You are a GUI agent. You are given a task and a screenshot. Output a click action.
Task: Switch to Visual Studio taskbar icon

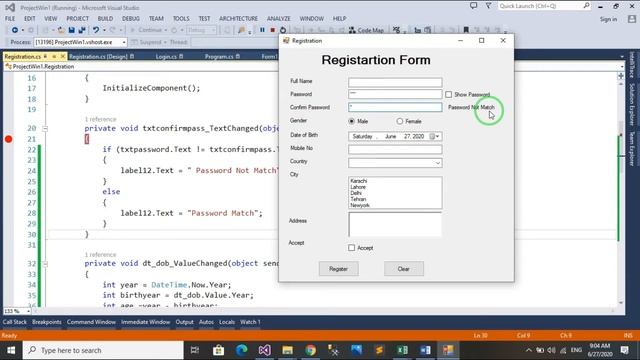point(264,350)
